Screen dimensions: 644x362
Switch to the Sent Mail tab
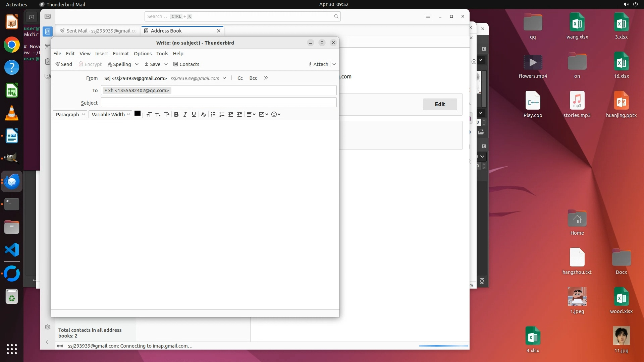98,31
